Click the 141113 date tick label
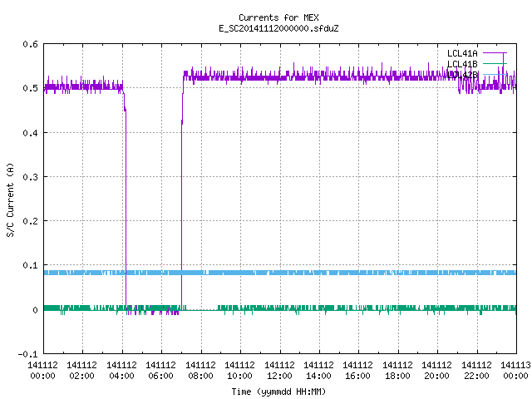Screen dimensions: 532x399 (515, 365)
